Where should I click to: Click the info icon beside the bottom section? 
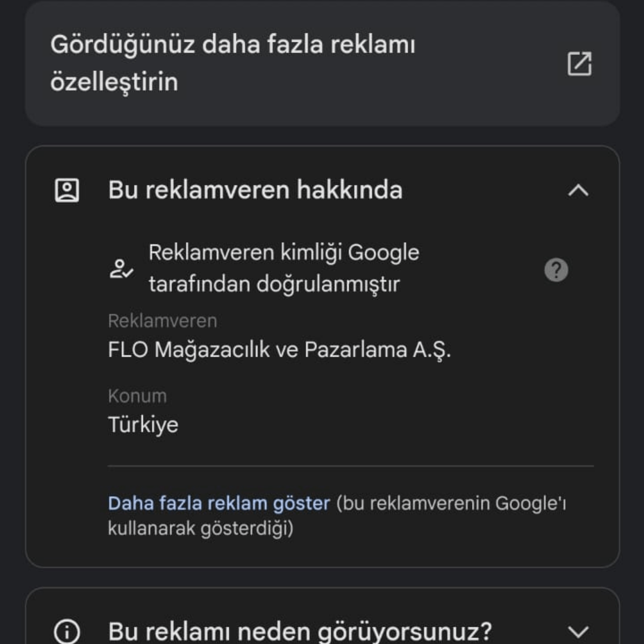67,630
